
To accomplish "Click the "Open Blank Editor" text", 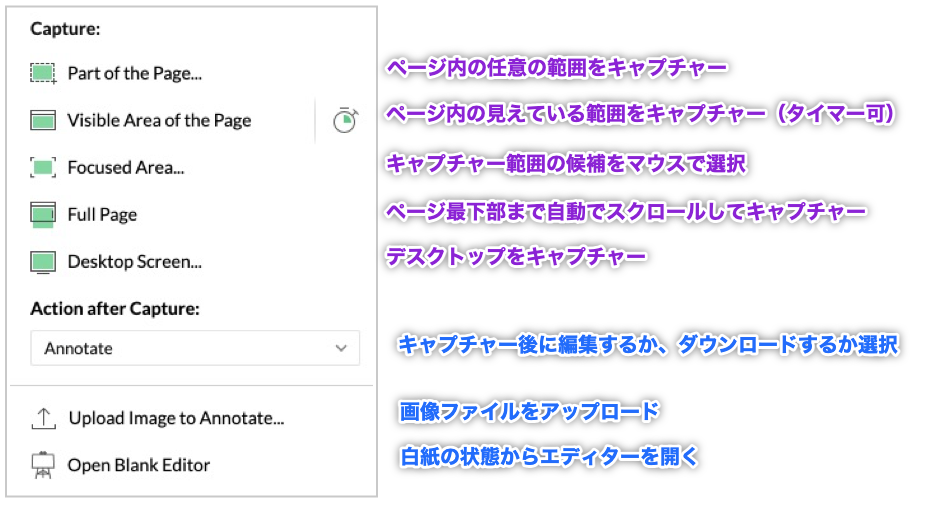I will tap(138, 465).
